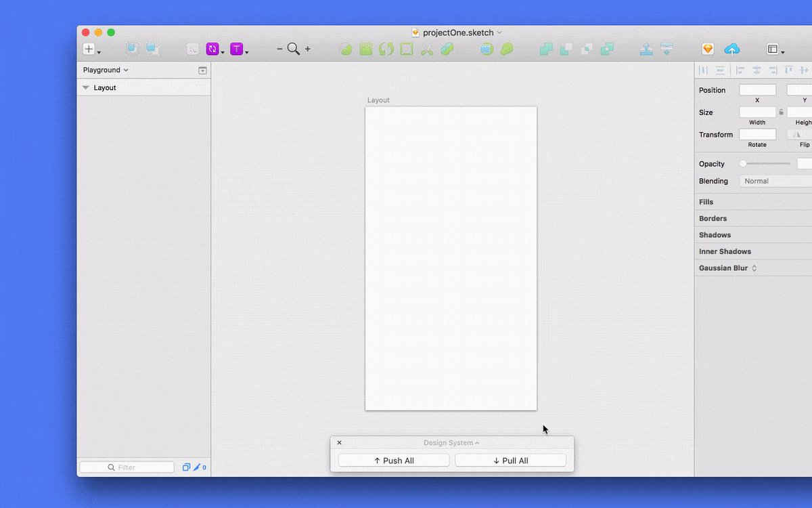The image size is (812, 508).
Task: Click the magnifying glass zoom icon
Action: (293, 49)
